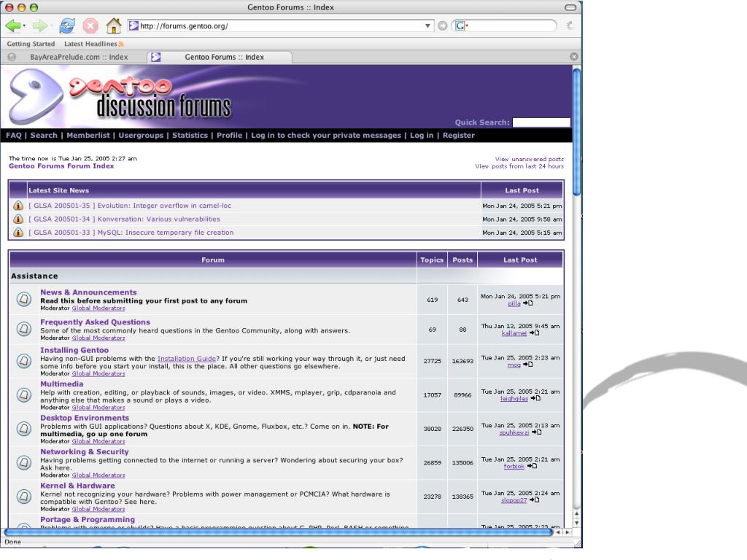
Task: Click the forum icon for Desktop Environments
Action: (24, 429)
